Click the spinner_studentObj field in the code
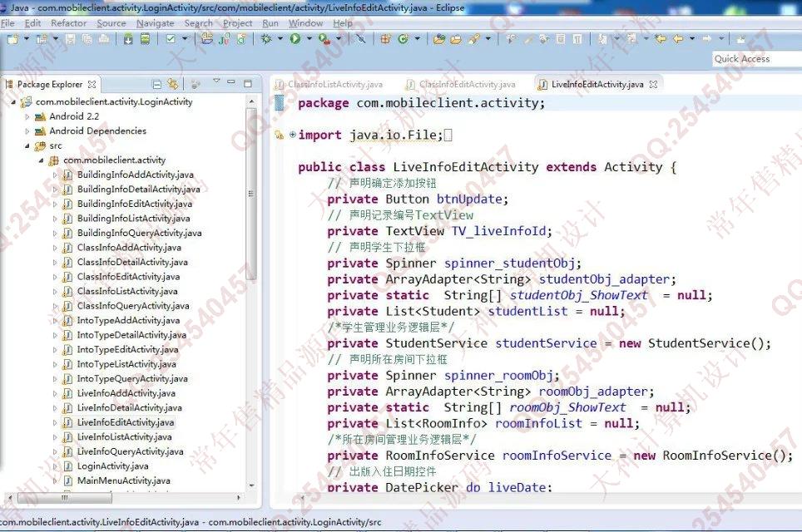 (509, 264)
